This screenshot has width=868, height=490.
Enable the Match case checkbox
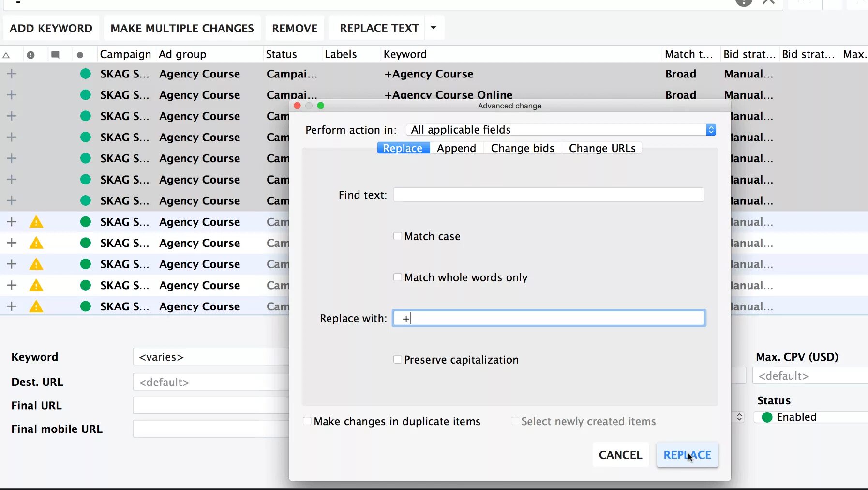pyautogui.click(x=397, y=236)
